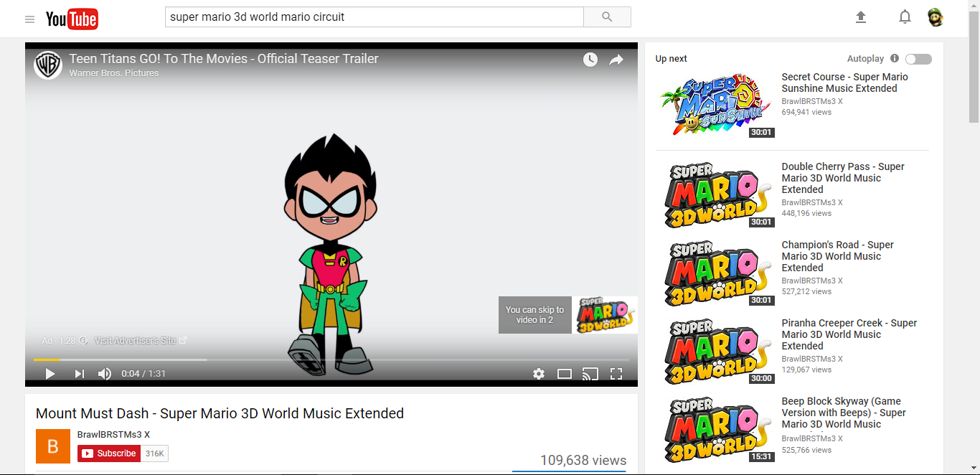
Task: Click 525,766 views under Beep Block Skyway
Action: coord(806,451)
